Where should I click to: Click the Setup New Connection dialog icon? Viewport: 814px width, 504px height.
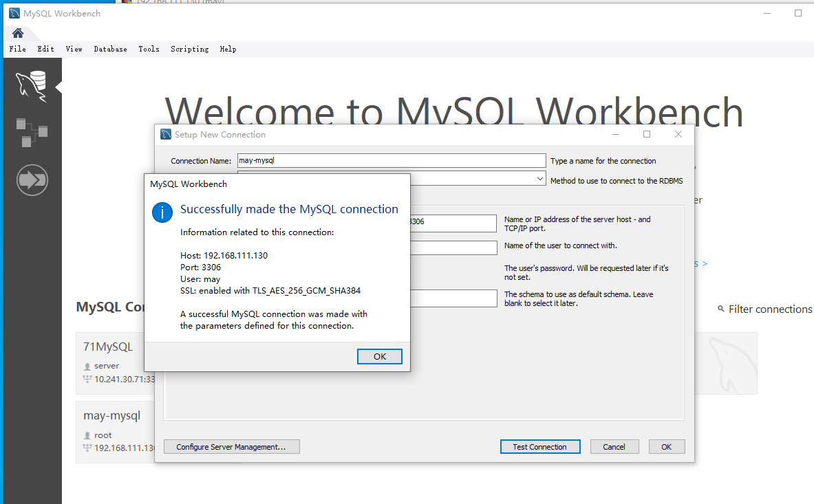coord(166,134)
